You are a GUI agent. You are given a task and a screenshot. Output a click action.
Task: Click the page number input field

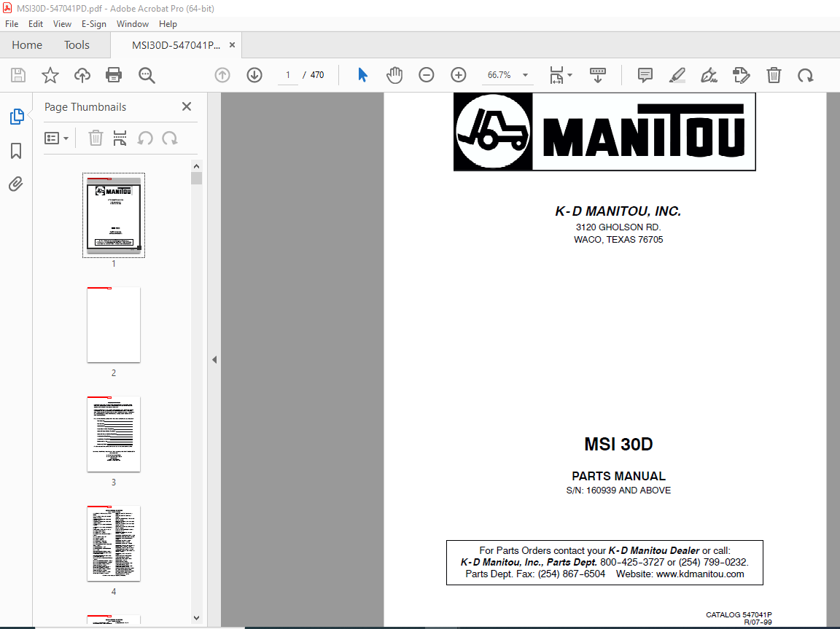coord(288,75)
